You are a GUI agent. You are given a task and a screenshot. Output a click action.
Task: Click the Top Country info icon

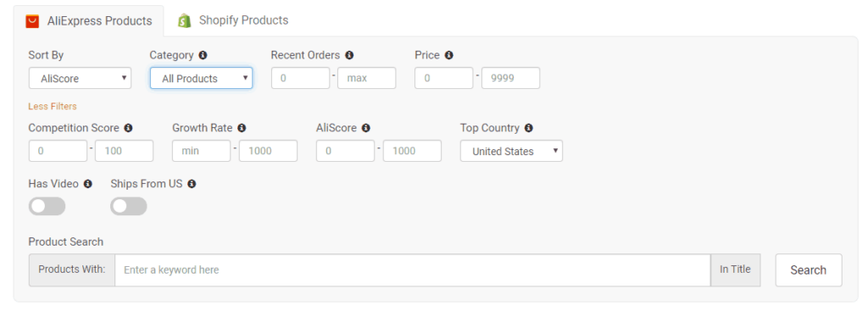click(529, 128)
